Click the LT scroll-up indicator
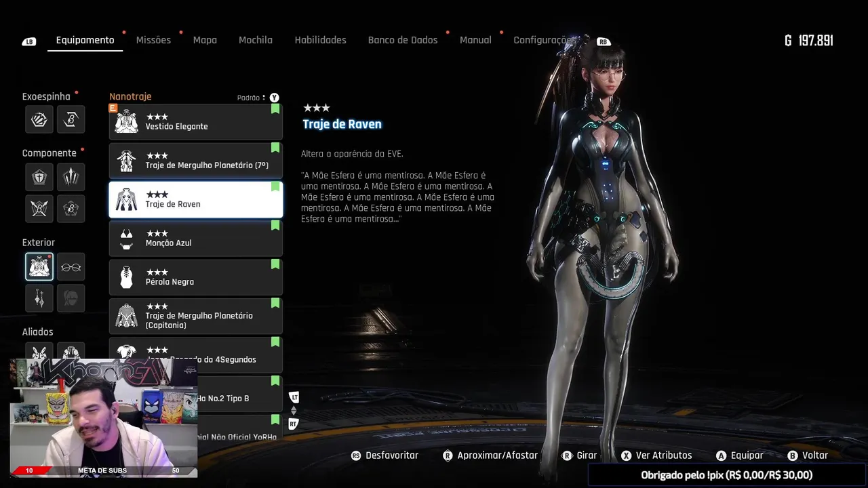The image size is (868, 488). pyautogui.click(x=294, y=397)
